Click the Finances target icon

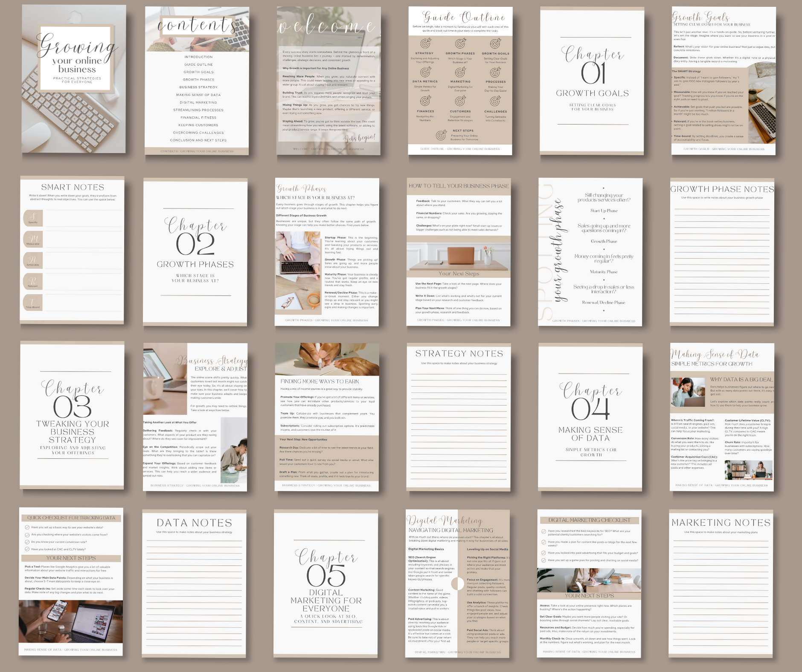click(425, 101)
